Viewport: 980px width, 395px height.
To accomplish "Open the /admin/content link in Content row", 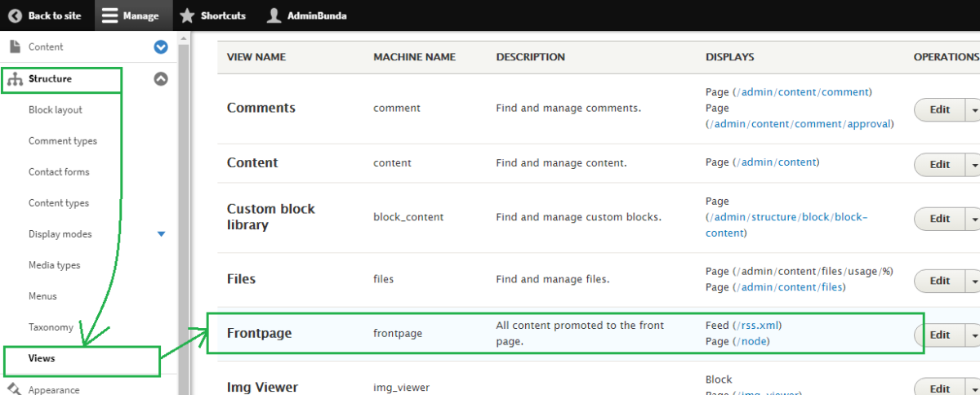I will coord(776,162).
